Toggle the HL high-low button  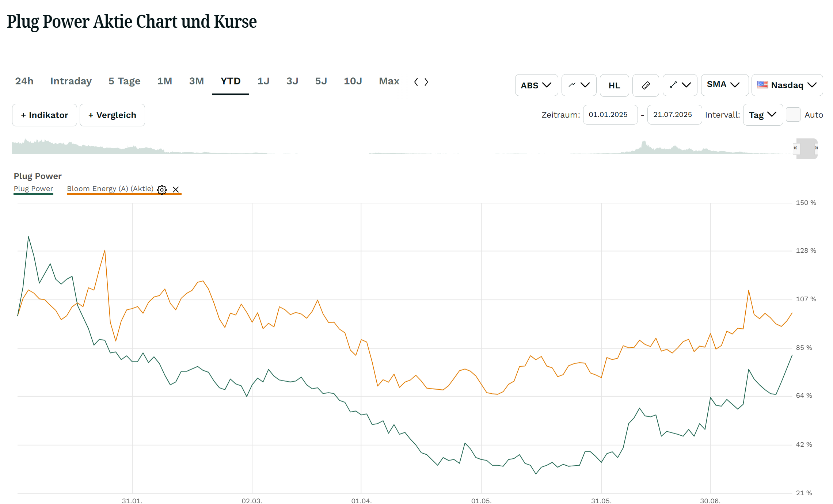click(x=614, y=85)
